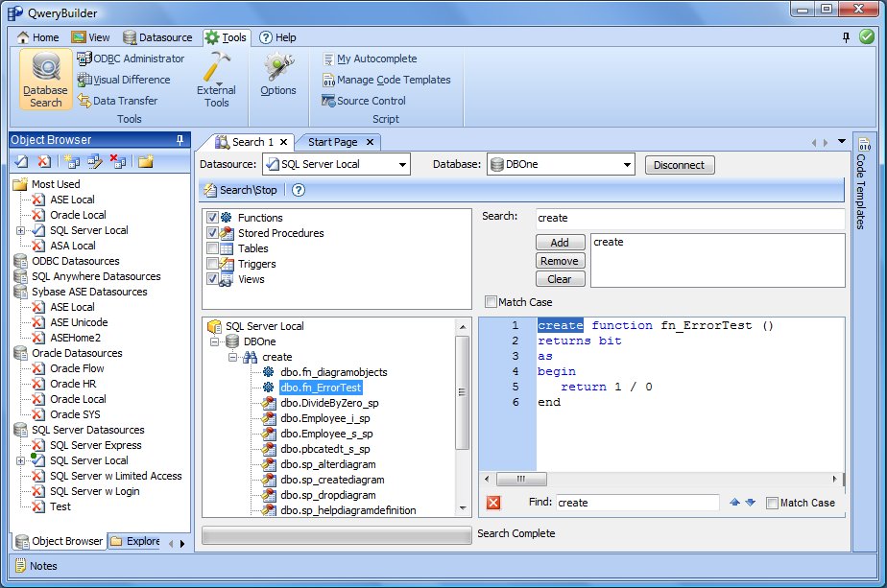Enable Match Case in find bar
Viewport: 887px width, 588px height.
pos(772,503)
